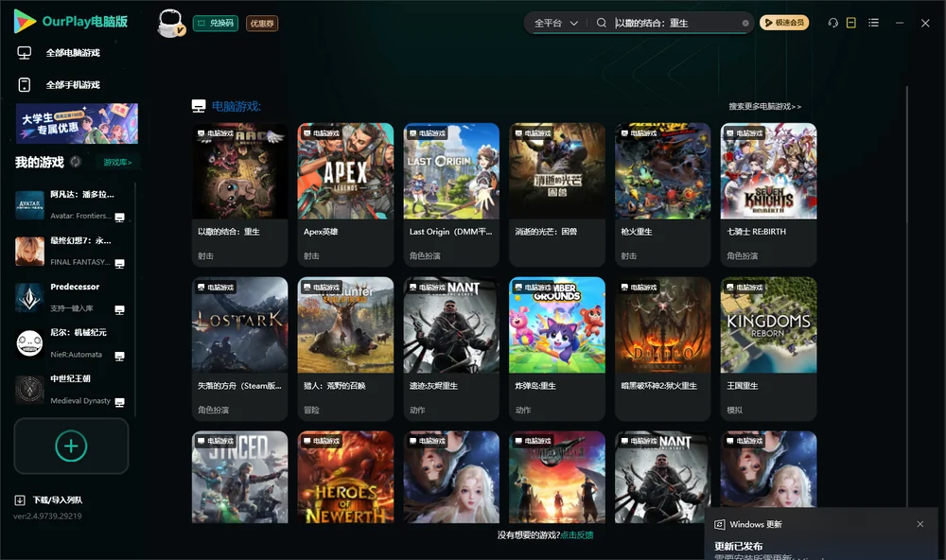Click 电脑游戏 badge on 王国重生 card

tap(745, 288)
